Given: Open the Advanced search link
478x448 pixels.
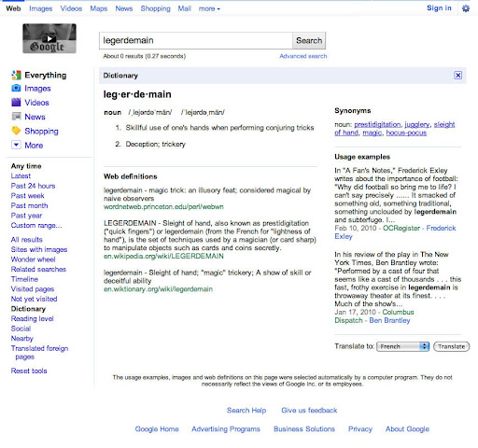Looking at the screenshot, I should (303, 56).
